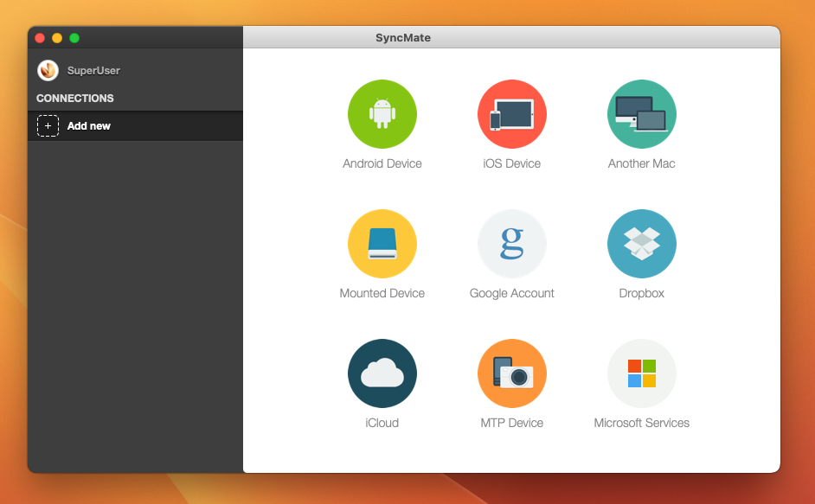This screenshot has height=504, width=815.
Task: Click the green zoom window button
Action: [74, 38]
